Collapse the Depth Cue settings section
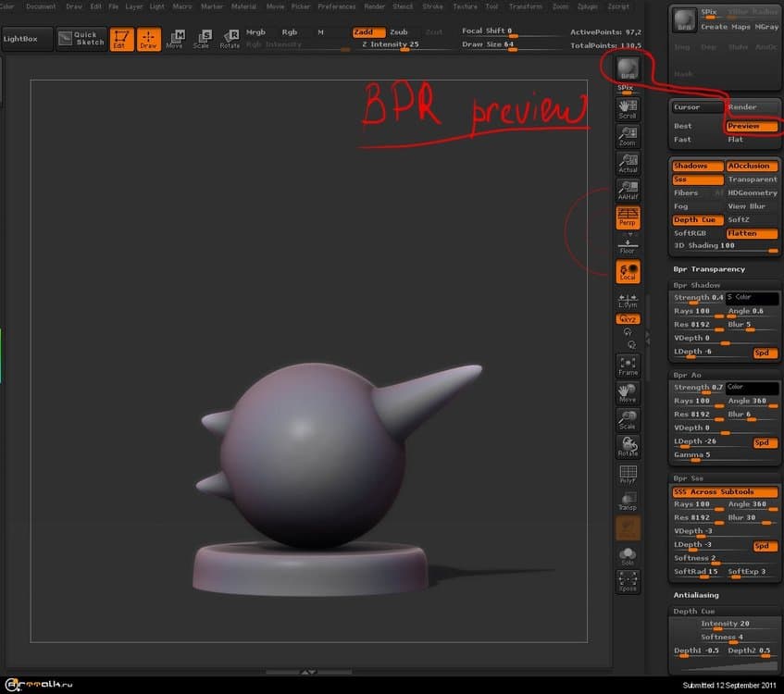 pos(693,611)
